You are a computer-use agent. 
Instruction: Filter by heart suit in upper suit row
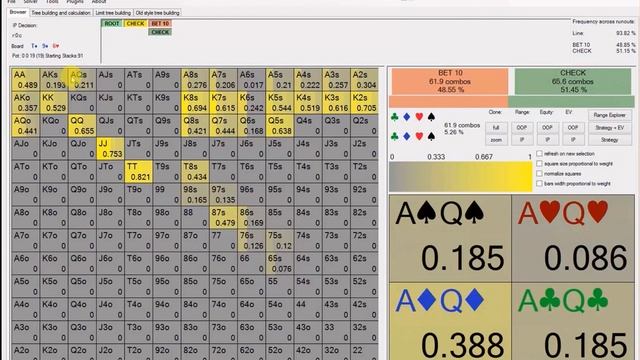coord(419,117)
